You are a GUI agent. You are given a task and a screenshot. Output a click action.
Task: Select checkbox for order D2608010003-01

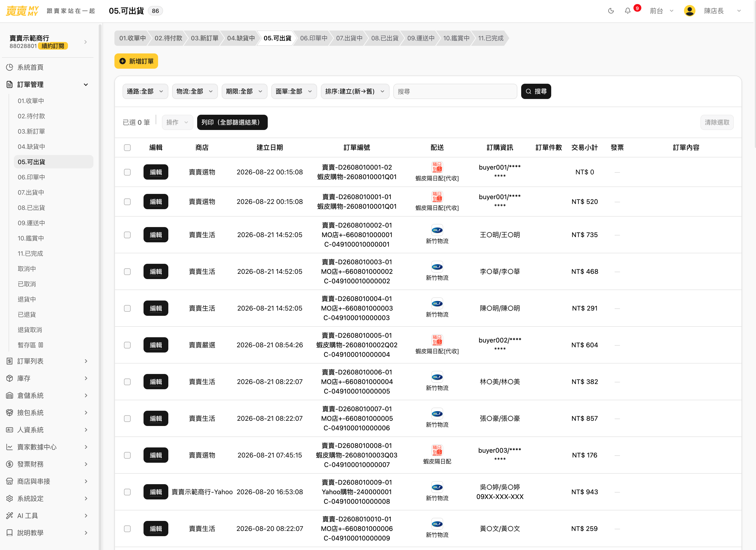click(127, 271)
